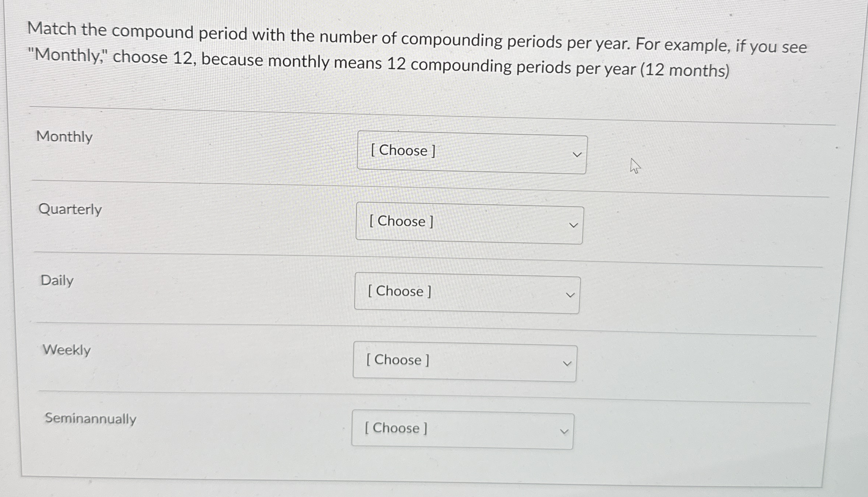Click the Quarterly row label
Screen dimensions: 868x497
click(x=70, y=210)
